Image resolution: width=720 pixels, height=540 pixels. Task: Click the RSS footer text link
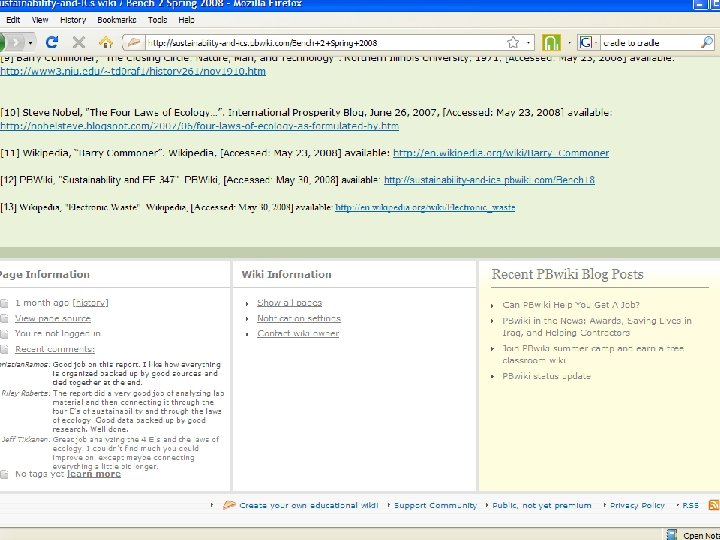tap(691, 505)
